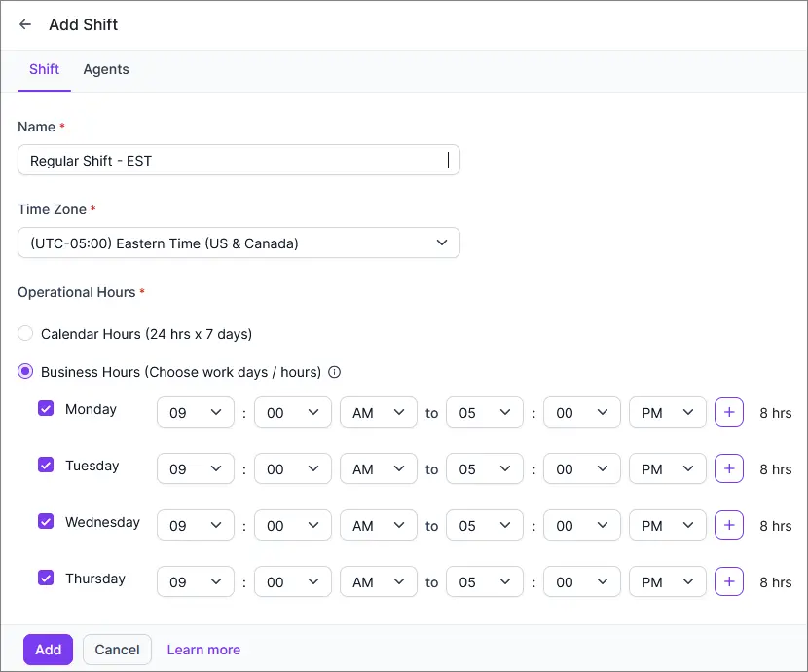Image resolution: width=808 pixels, height=672 pixels.
Task: Open Monday start hour dropdown
Action: 196,412
